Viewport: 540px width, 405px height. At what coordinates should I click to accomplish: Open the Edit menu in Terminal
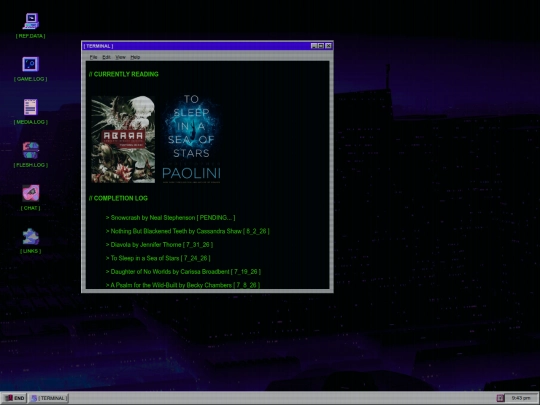pyautogui.click(x=106, y=57)
